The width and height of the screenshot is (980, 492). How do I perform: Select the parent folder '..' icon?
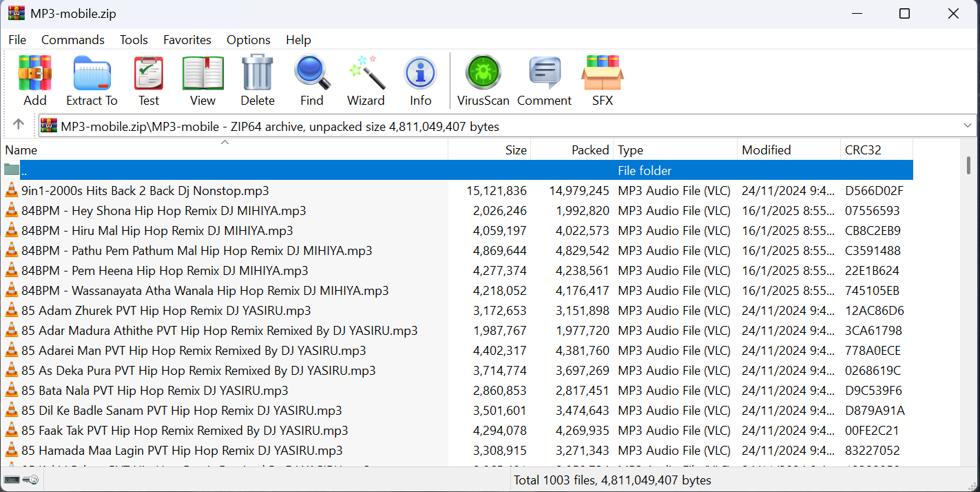point(12,170)
